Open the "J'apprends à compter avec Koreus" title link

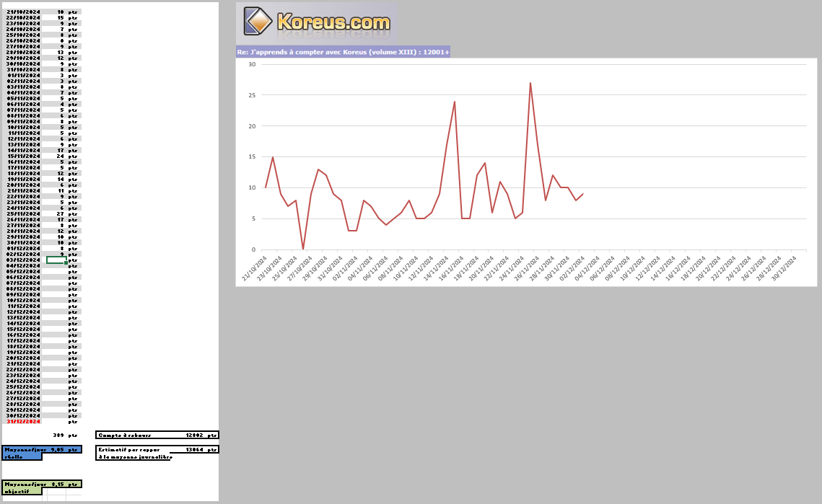point(343,52)
